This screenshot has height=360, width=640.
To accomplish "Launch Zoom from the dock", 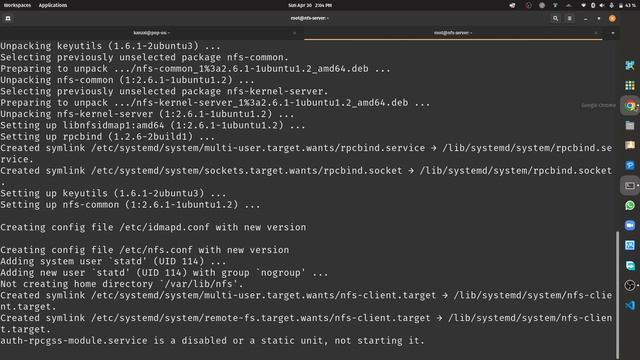I will tap(630, 225).
